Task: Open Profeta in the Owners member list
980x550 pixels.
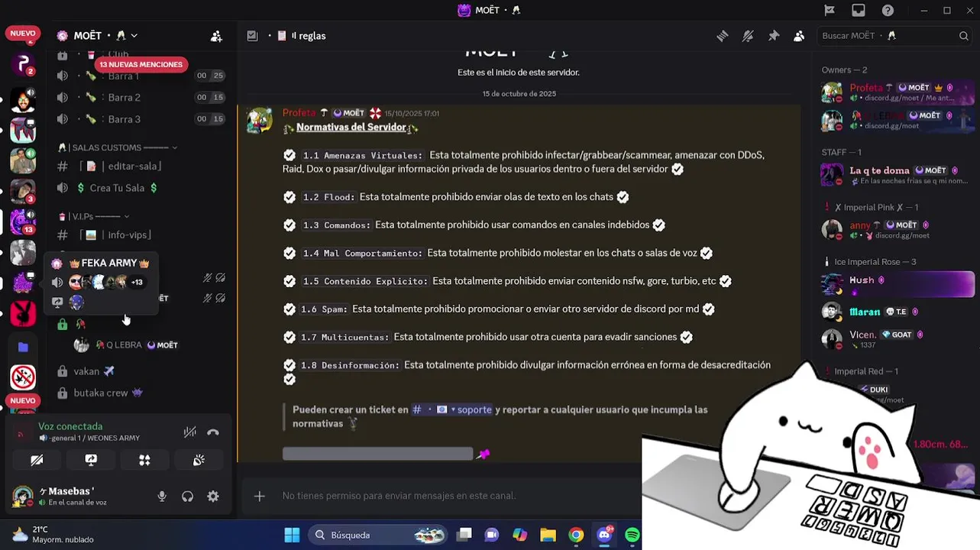Action: (898, 92)
